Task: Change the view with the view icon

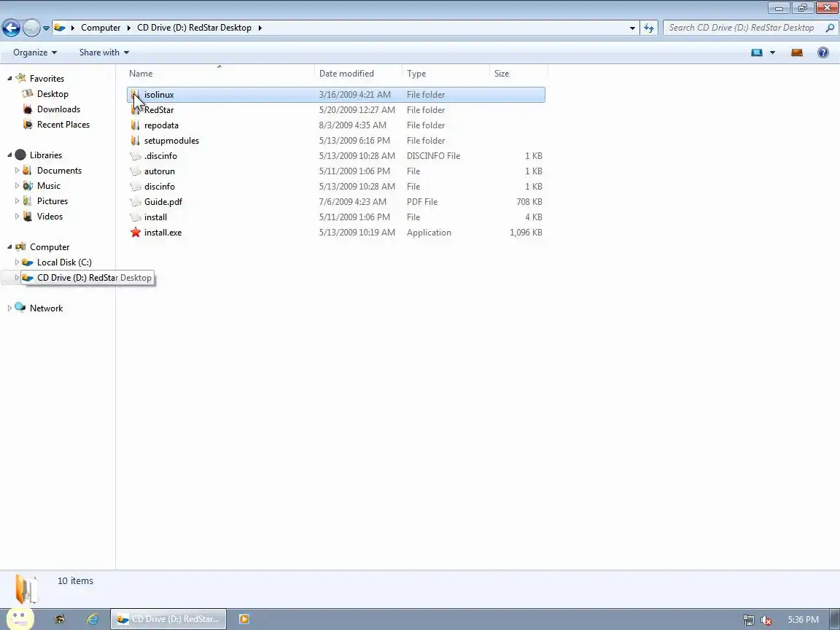Action: pyautogui.click(x=756, y=52)
